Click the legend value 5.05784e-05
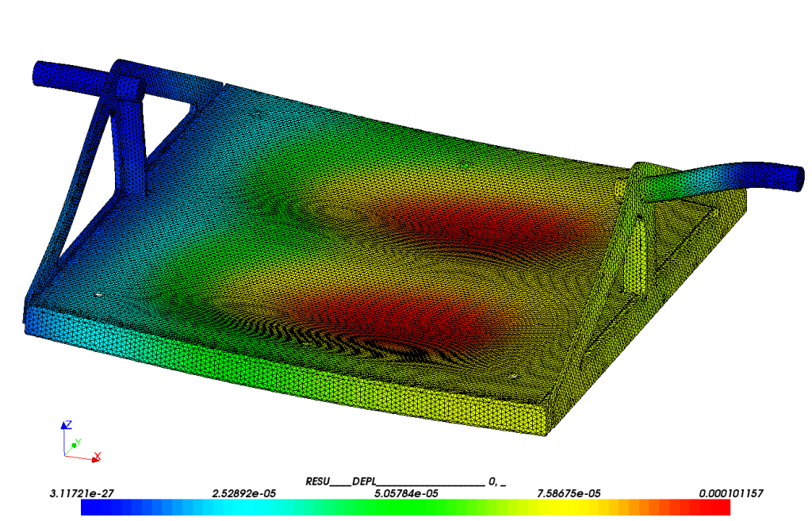Image resolution: width=812 pixels, height=521 pixels. pos(406,493)
